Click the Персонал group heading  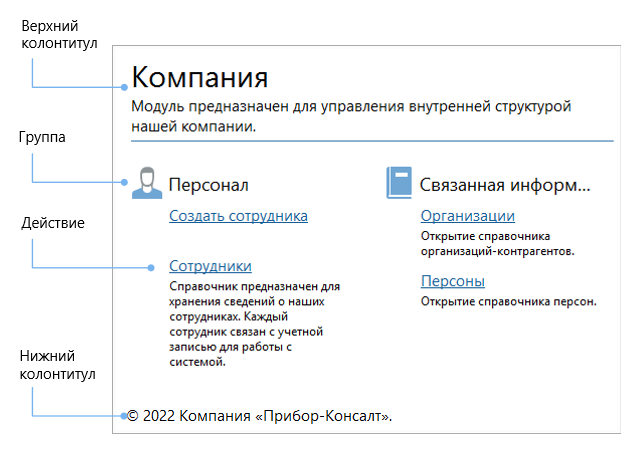(x=208, y=185)
